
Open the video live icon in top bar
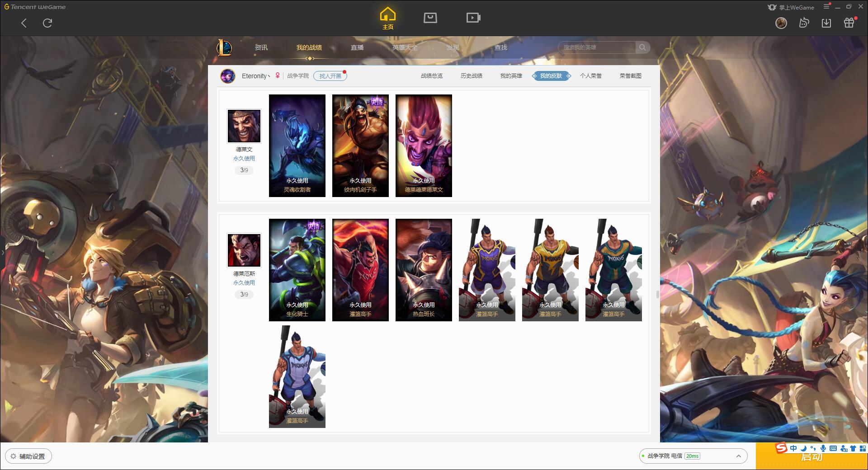473,18
